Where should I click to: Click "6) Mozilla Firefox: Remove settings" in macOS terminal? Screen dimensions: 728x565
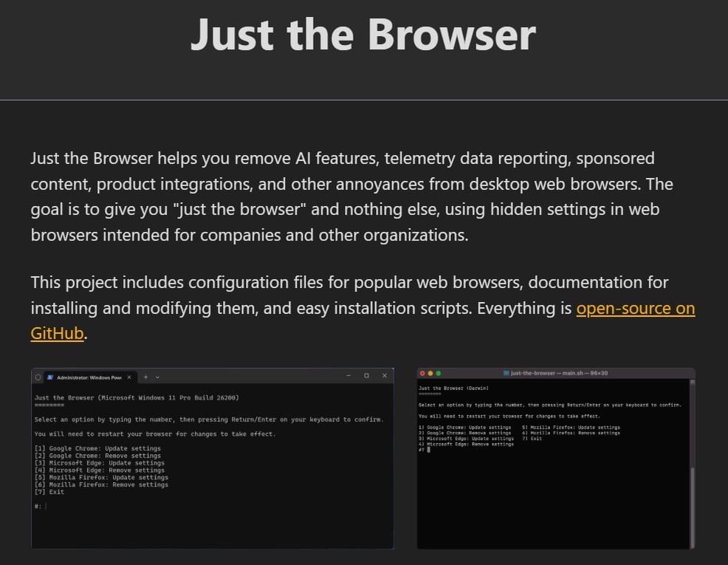coord(571,433)
